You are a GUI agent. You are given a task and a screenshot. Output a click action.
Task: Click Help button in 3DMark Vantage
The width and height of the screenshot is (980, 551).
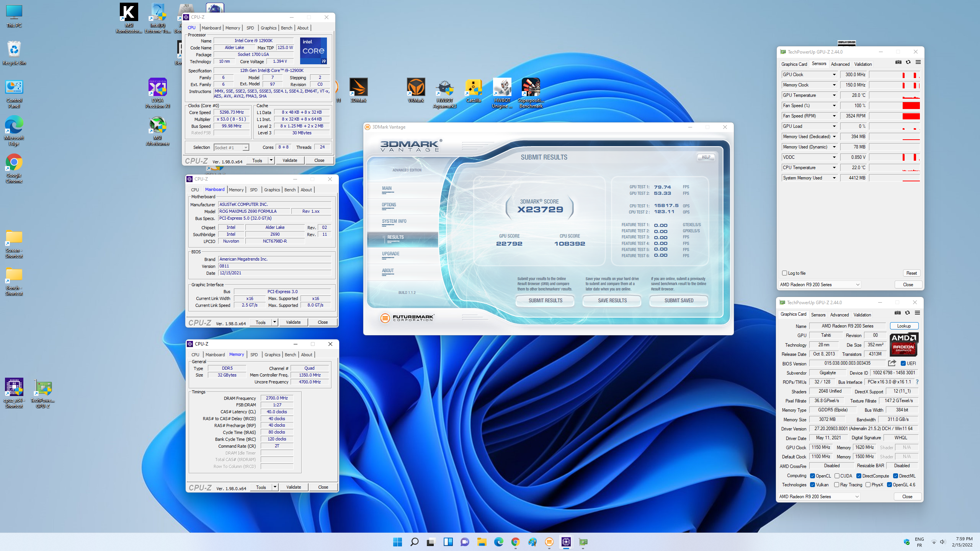coord(706,157)
